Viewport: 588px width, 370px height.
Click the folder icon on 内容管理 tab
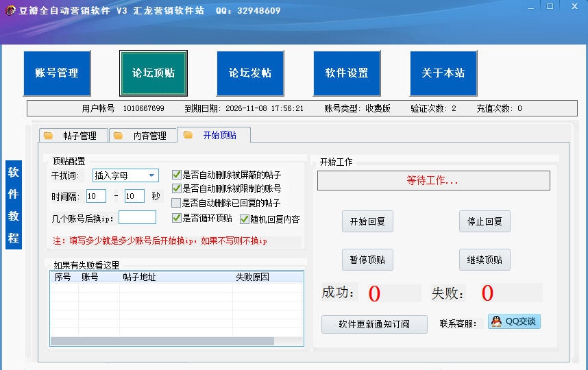pyautogui.click(x=118, y=136)
